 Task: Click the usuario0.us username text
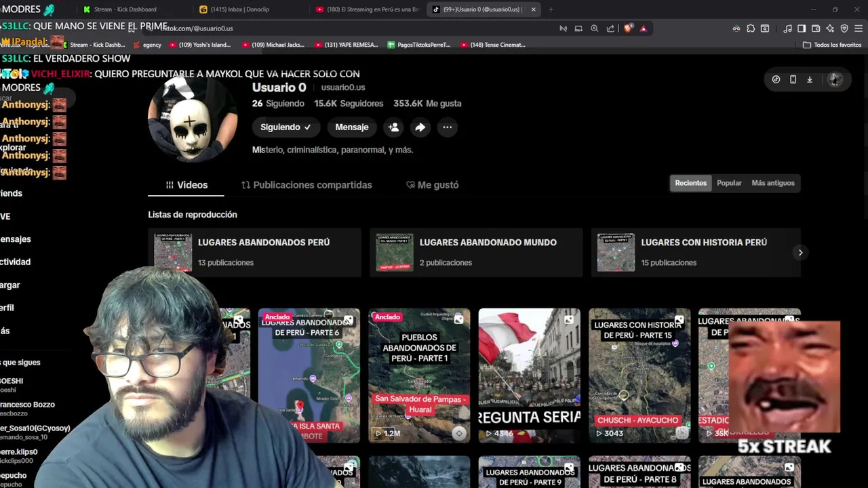click(343, 87)
